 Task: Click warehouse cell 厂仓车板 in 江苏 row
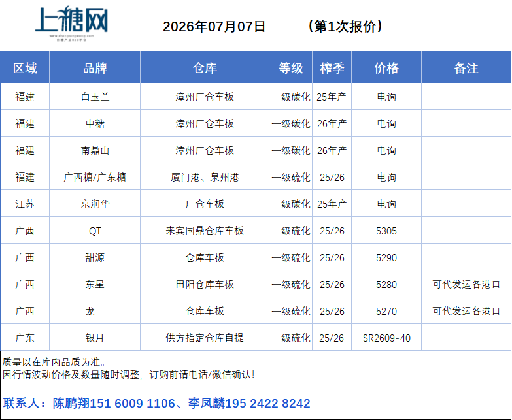pyautogui.click(x=205, y=204)
